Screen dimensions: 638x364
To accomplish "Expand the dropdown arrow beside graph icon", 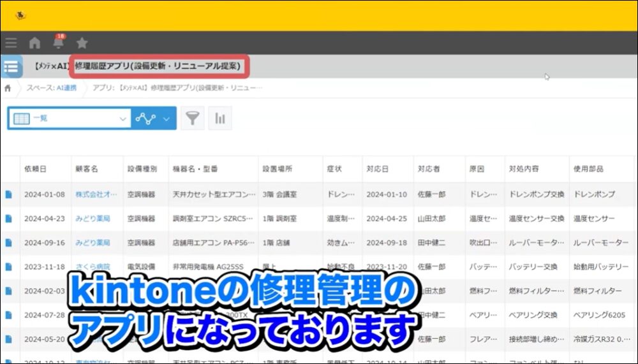I will pos(167,119).
